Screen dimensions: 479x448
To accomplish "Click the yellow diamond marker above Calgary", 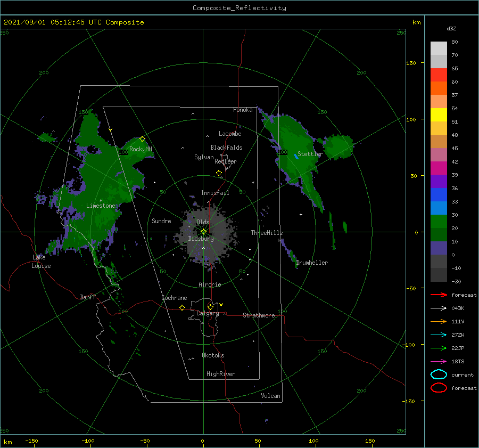I will (x=210, y=307).
